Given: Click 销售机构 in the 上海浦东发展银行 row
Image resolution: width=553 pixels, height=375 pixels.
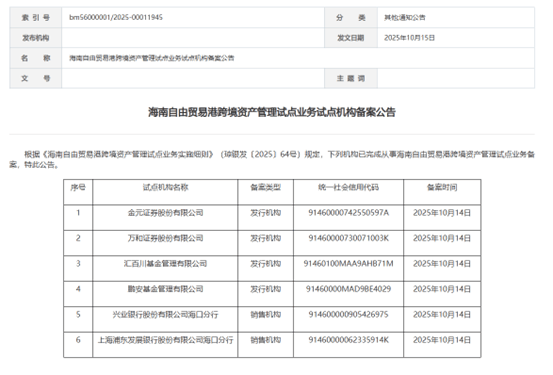Looking at the screenshot, I should (266, 340).
